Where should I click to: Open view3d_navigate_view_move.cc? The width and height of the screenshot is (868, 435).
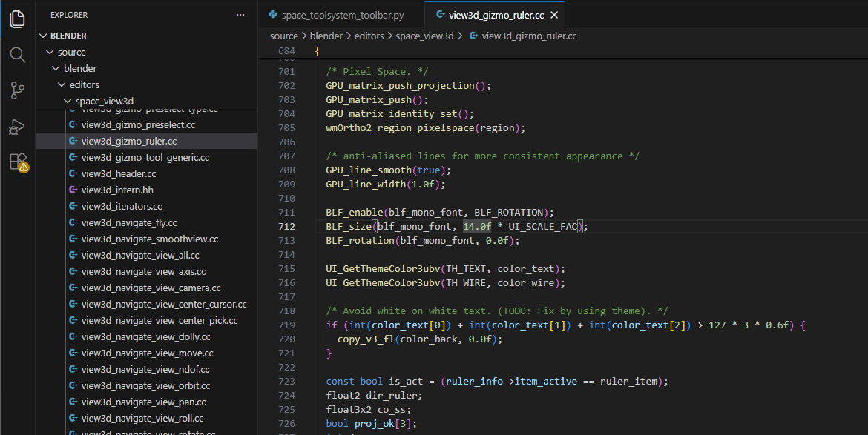coord(147,353)
